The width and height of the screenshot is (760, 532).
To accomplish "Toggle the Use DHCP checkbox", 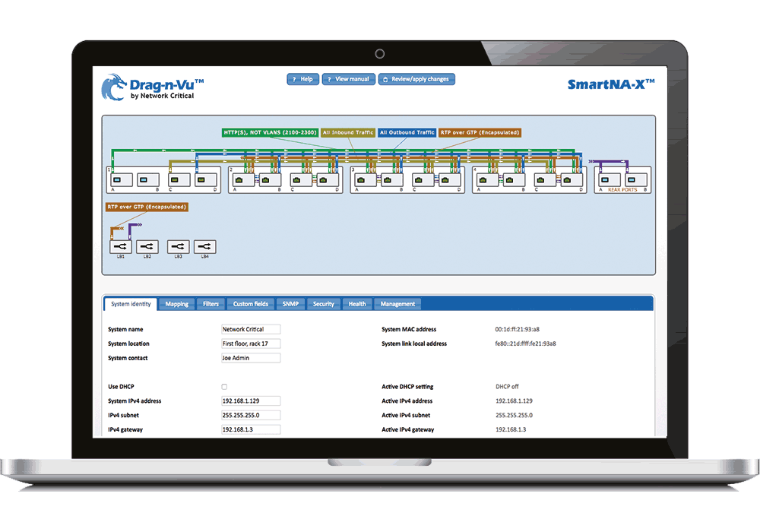I will 224,387.
